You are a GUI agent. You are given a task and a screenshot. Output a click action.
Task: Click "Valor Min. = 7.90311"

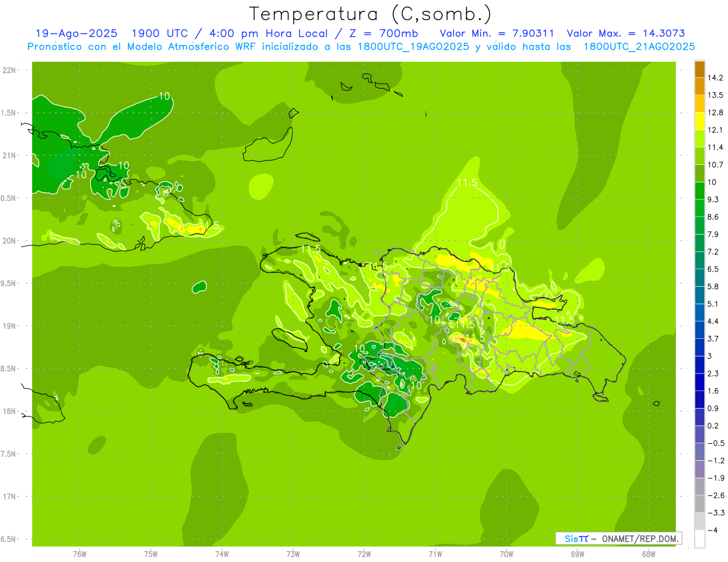coord(496,33)
